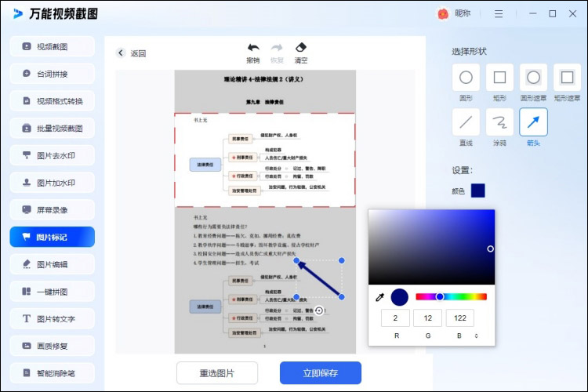Click the arrow's top-right selection handle
Screen dimensions: 588x392
coord(341,260)
